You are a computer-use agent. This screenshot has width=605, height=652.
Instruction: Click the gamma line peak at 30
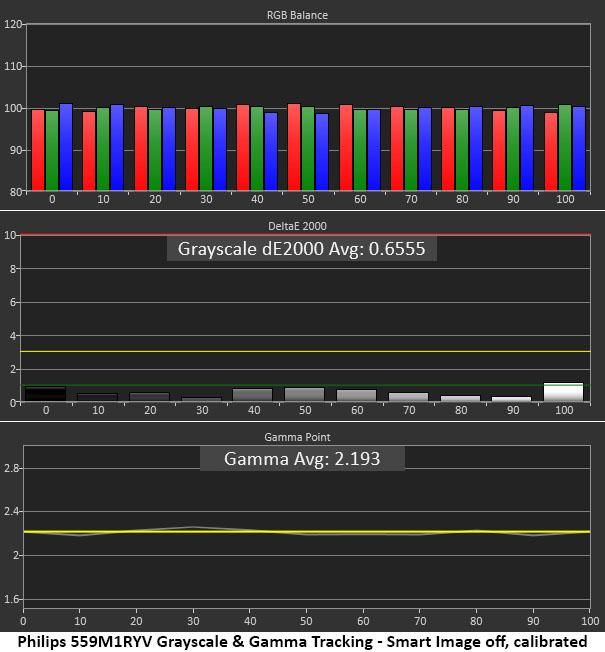coord(193,527)
